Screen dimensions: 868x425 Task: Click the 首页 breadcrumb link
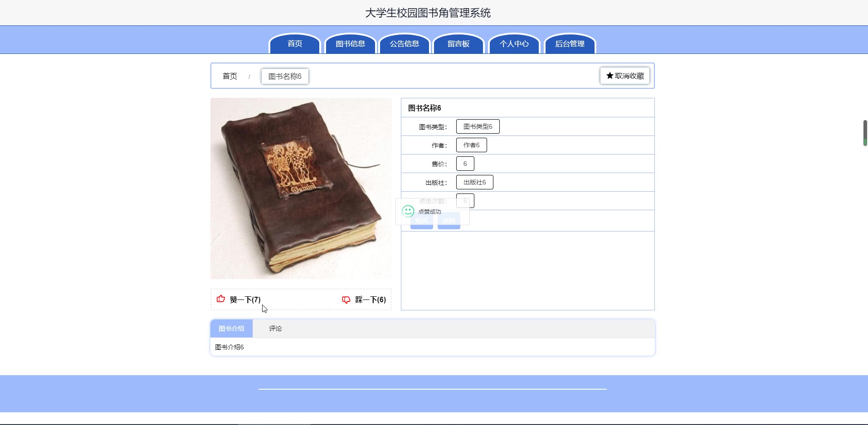coord(230,76)
